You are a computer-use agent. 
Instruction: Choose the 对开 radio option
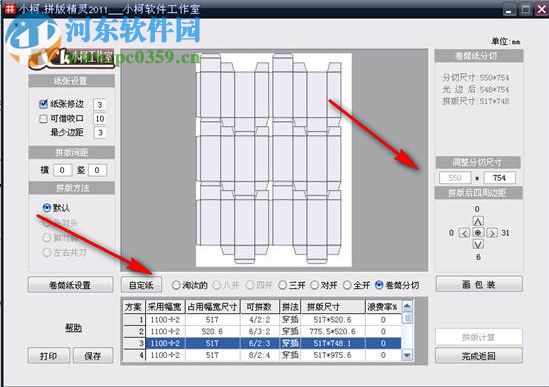314,285
